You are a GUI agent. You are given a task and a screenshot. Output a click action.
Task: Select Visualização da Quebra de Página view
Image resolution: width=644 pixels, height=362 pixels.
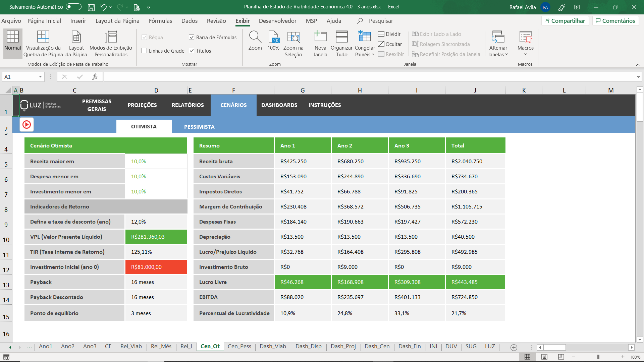(x=43, y=37)
